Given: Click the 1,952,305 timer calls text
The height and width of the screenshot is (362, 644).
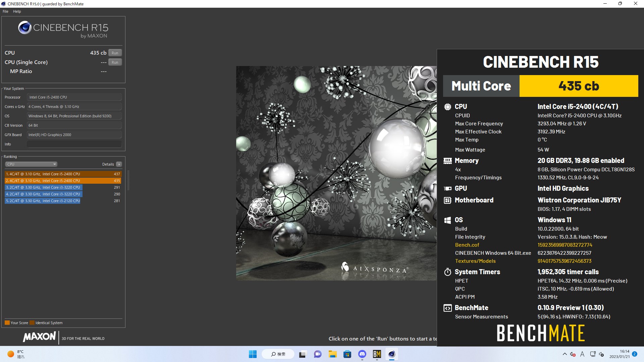Looking at the screenshot, I should [x=568, y=272].
